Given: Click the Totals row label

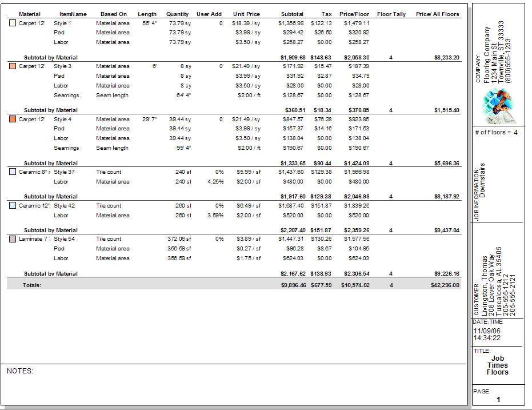Looking at the screenshot, I should click(32, 285).
